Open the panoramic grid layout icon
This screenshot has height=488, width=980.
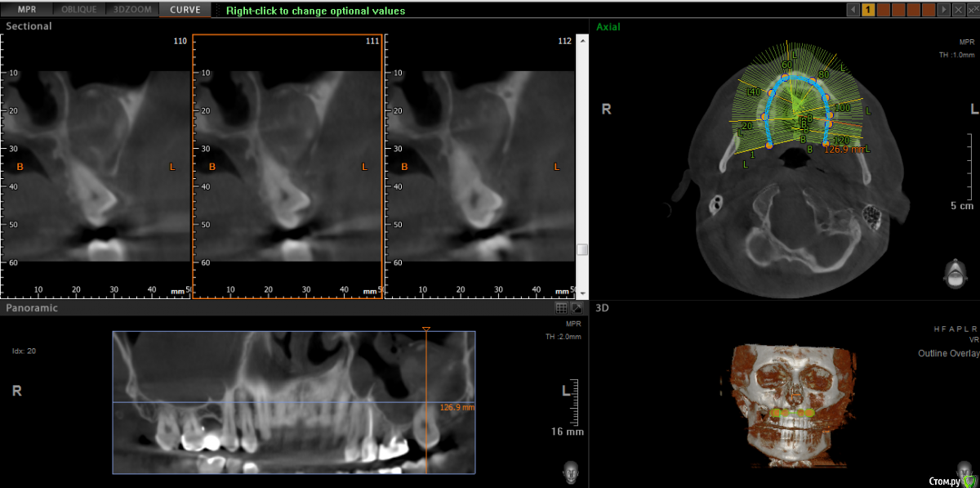(x=561, y=308)
